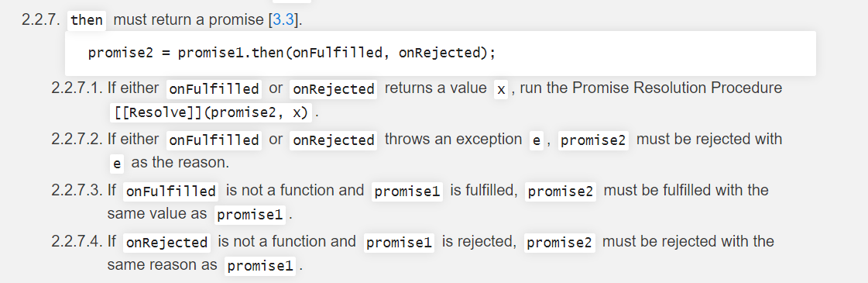Click promise2 before 'must be fulfilled with'
This screenshot has height=283, width=868.
tap(561, 192)
